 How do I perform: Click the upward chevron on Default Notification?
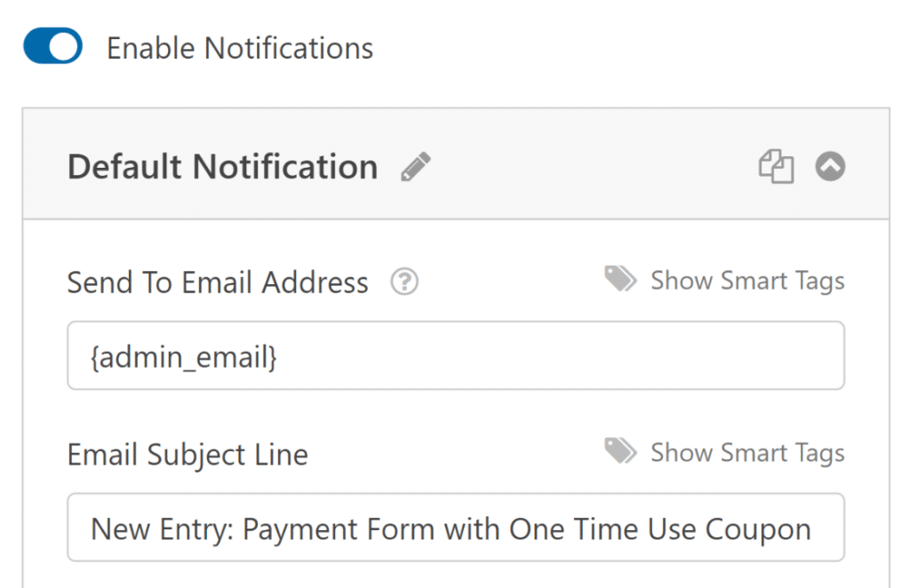(x=829, y=166)
